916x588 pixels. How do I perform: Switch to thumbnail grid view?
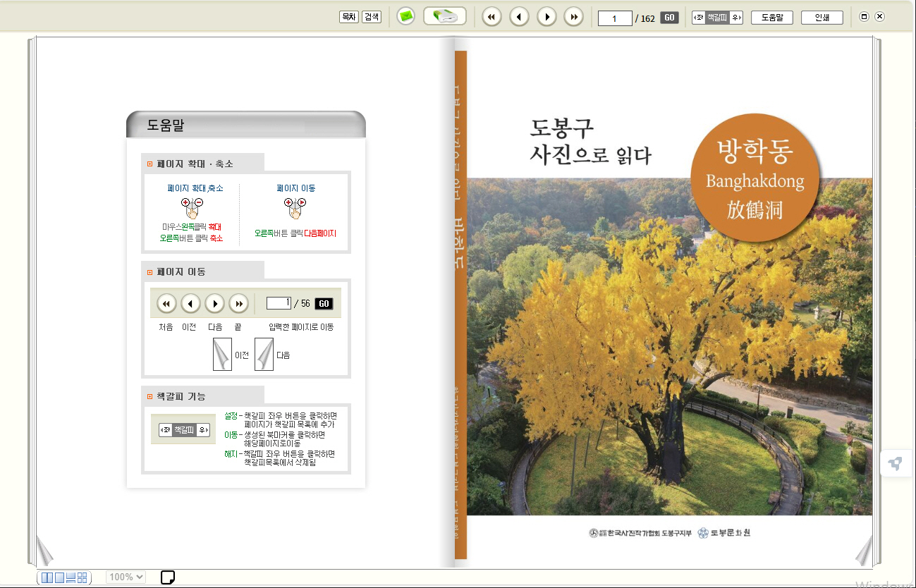point(82,577)
